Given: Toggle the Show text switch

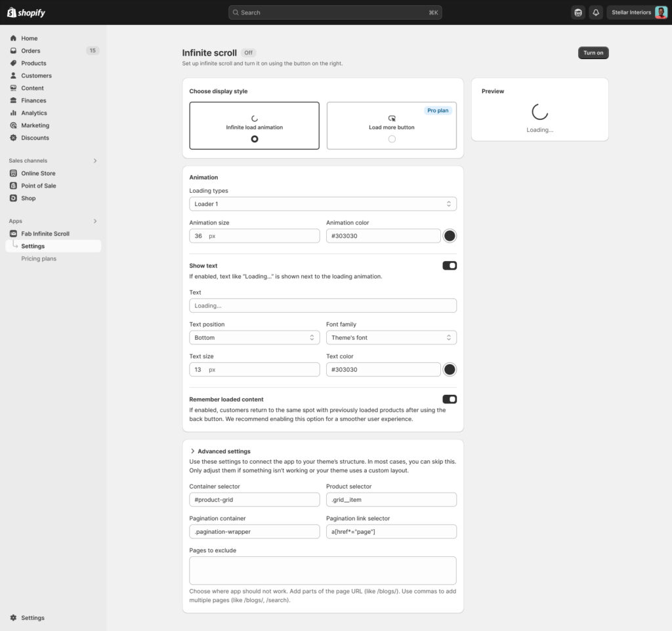Looking at the screenshot, I should point(450,266).
